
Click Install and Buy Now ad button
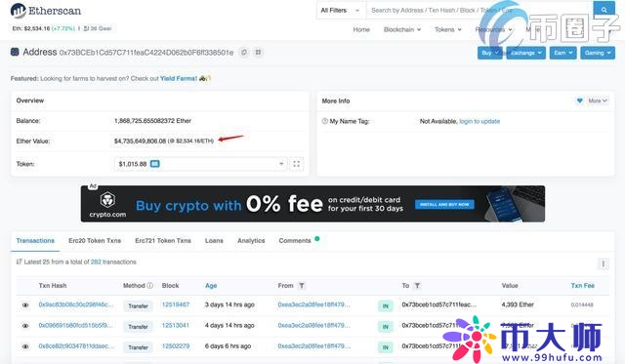(444, 204)
